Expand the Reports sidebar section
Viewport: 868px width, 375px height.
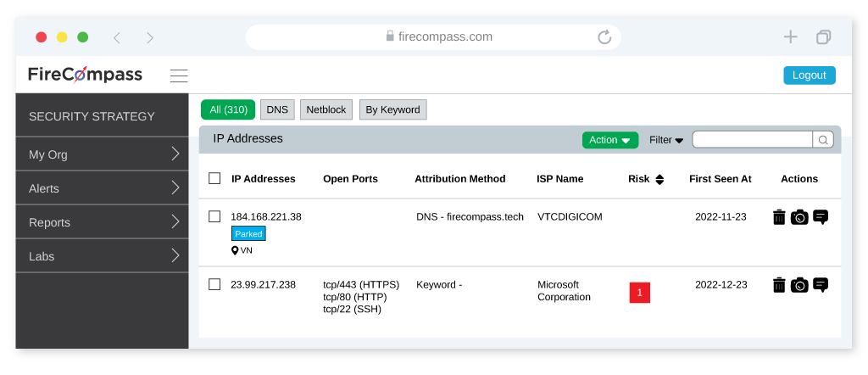point(103,222)
